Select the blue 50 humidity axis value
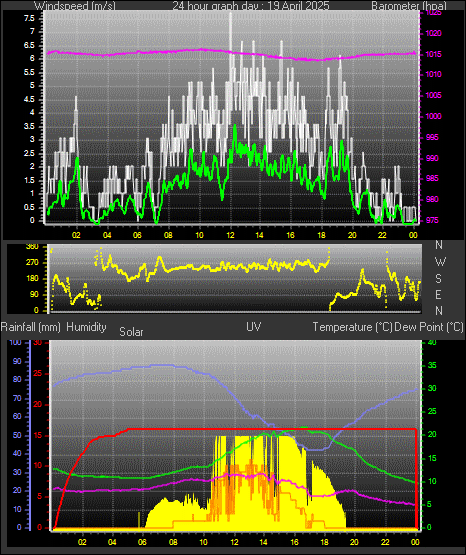 point(17,435)
